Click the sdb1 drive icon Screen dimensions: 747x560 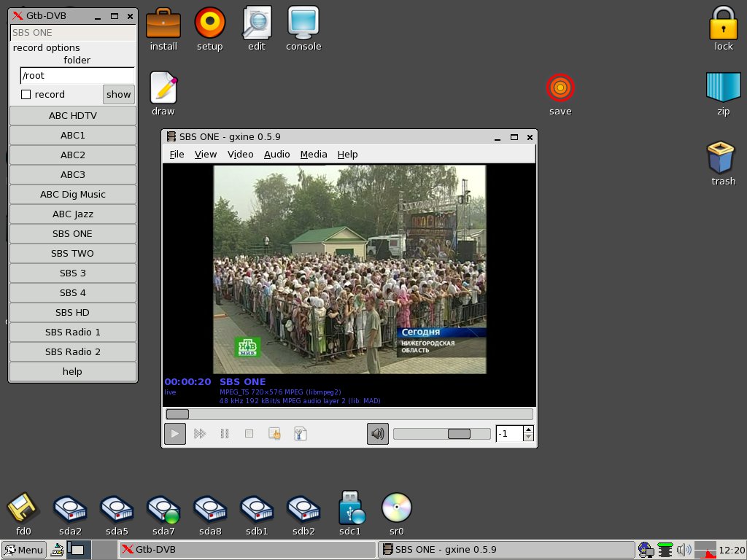point(257,514)
